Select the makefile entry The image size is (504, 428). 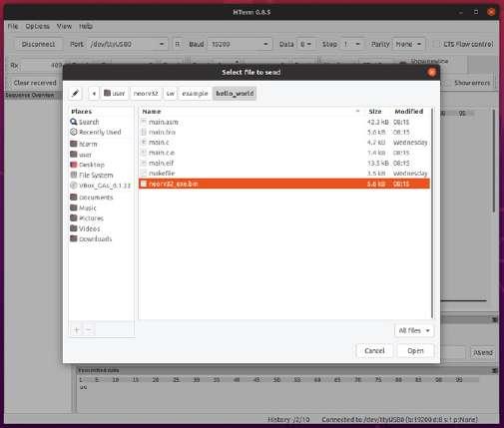click(284, 174)
